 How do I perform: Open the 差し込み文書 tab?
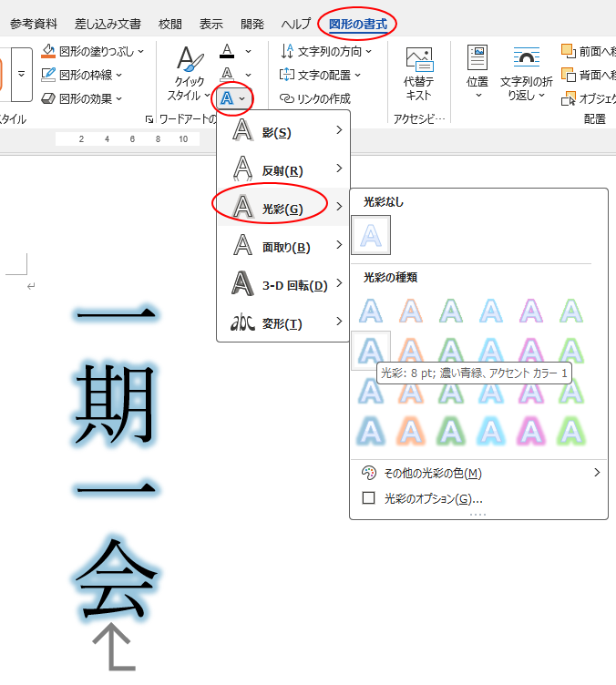click(x=108, y=24)
